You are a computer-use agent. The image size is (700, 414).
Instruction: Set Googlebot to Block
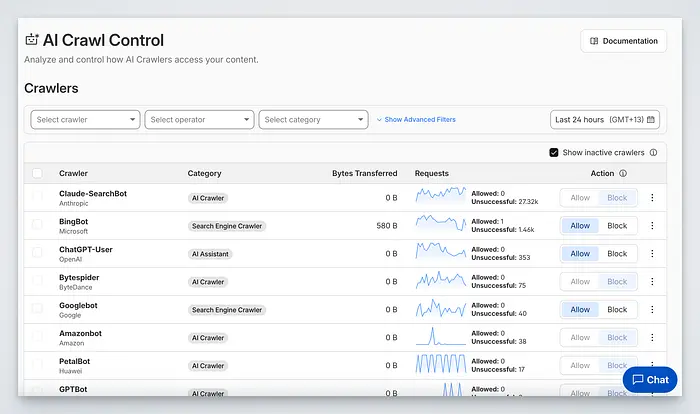tap(617, 309)
